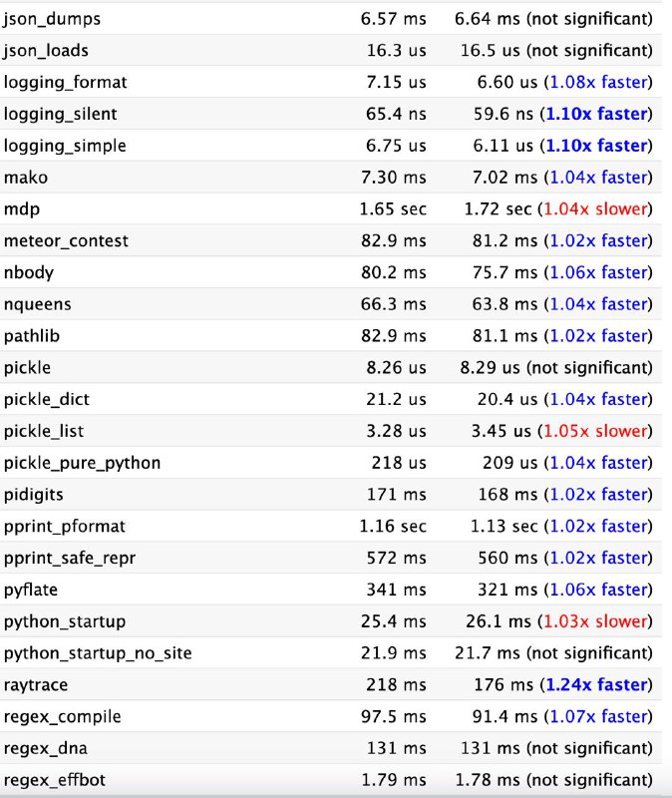The width and height of the screenshot is (672, 798).
Task: Click the regex_effbot row label
Action: coord(55,780)
